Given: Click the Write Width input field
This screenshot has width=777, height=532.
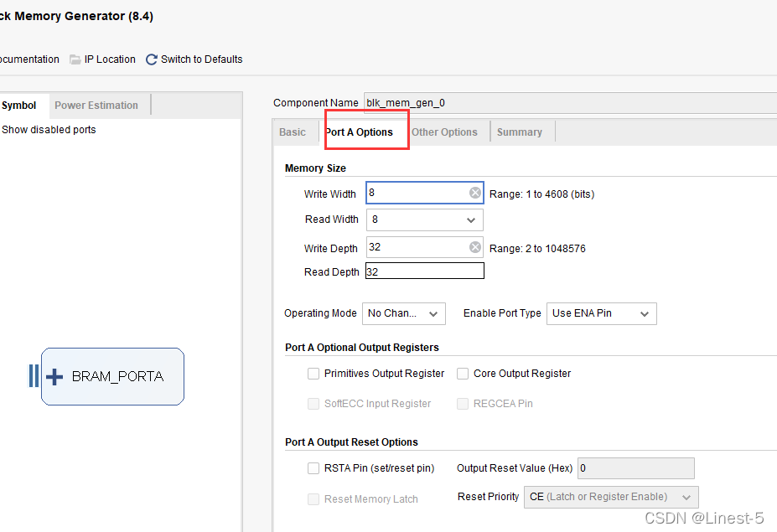Looking at the screenshot, I should pos(425,193).
